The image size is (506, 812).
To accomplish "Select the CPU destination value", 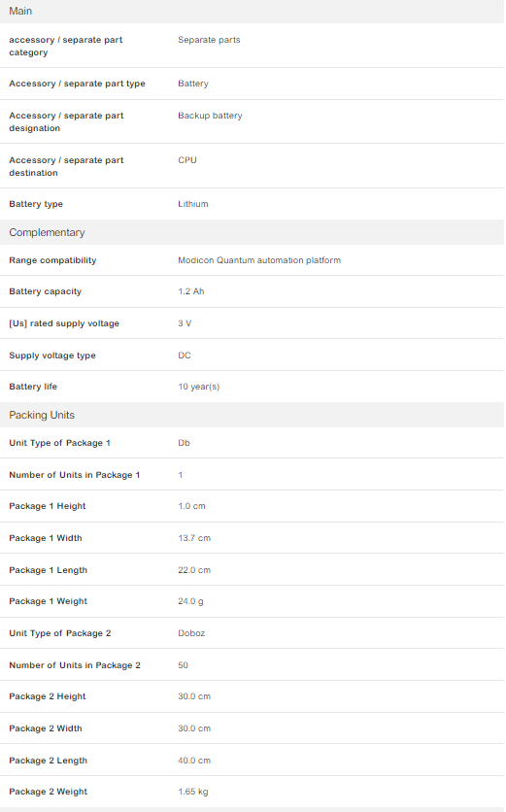I will (187, 160).
